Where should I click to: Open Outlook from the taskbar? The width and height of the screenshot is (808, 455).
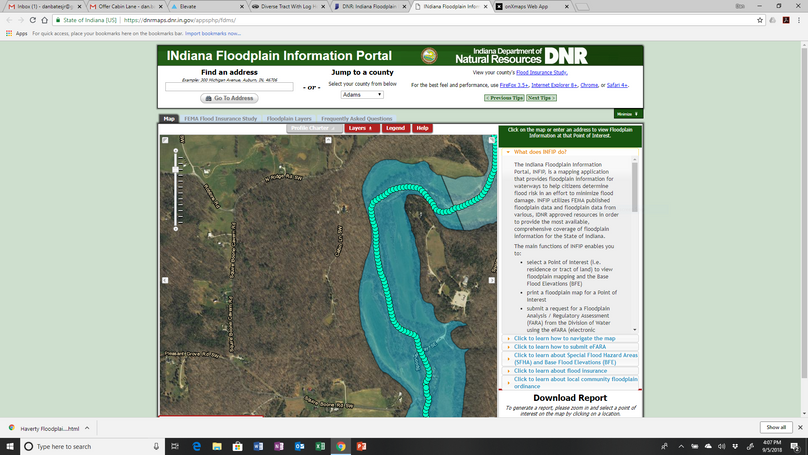pos(299,446)
